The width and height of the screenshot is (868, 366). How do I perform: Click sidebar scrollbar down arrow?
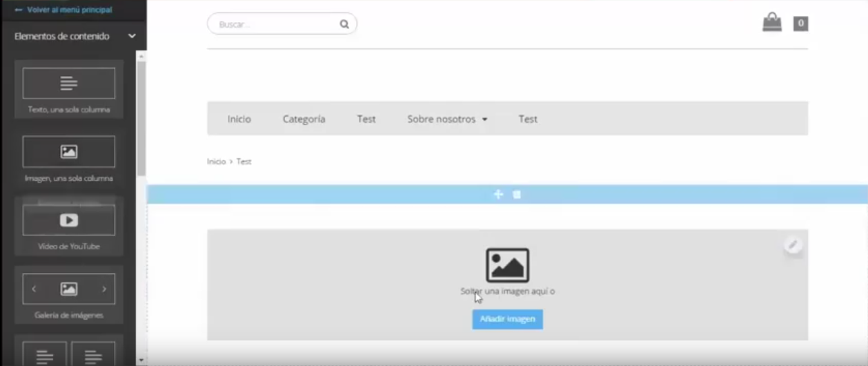pyautogui.click(x=141, y=360)
